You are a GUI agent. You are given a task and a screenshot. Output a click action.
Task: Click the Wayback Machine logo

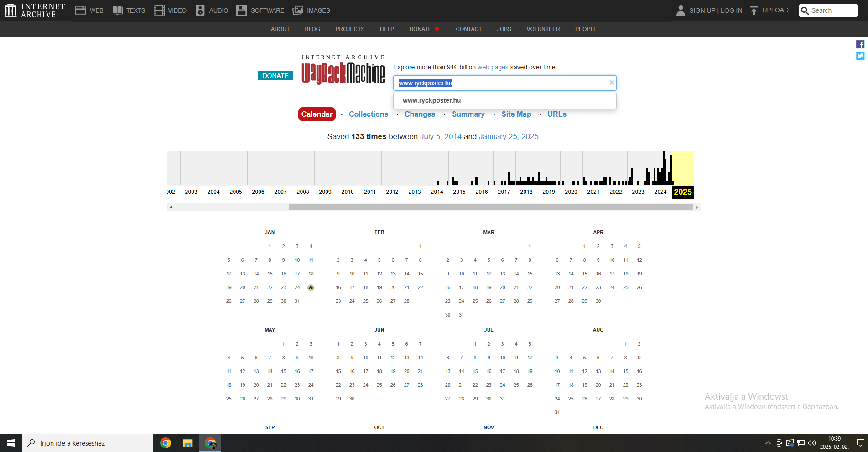pos(343,70)
